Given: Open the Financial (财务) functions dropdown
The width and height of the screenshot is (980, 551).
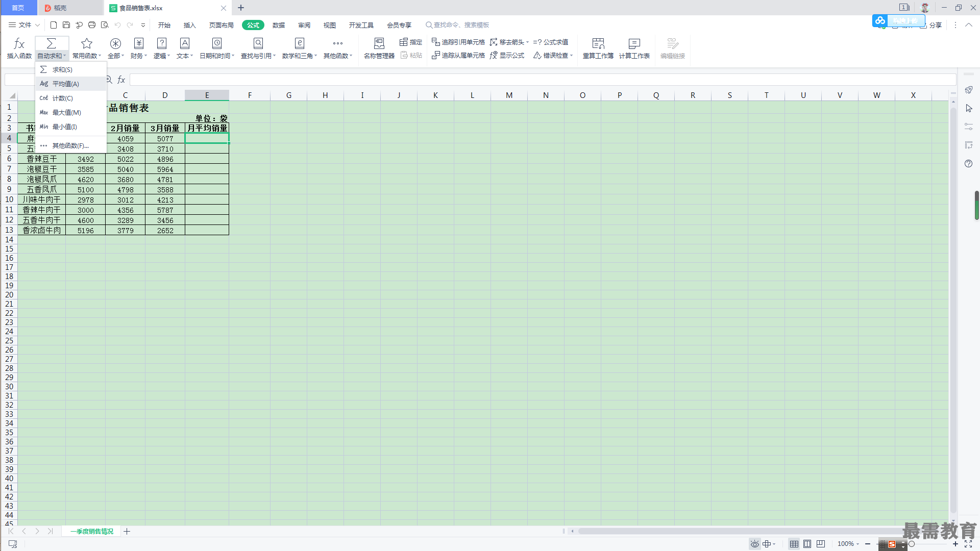Looking at the screenshot, I should 139,48.
